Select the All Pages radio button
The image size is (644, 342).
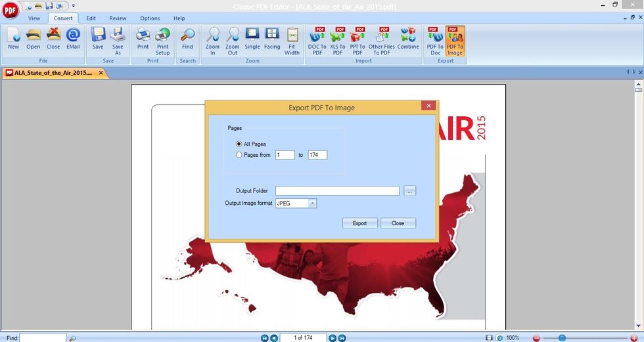pos(239,144)
